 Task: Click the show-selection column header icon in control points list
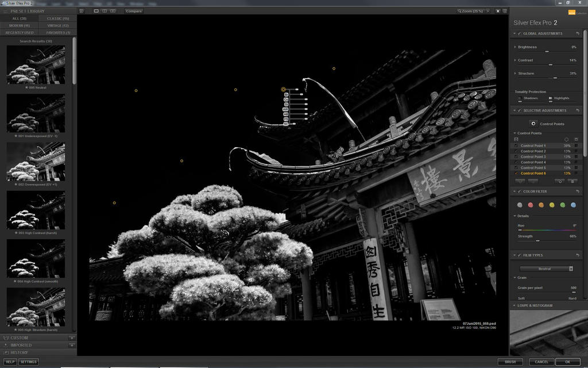[516, 139]
